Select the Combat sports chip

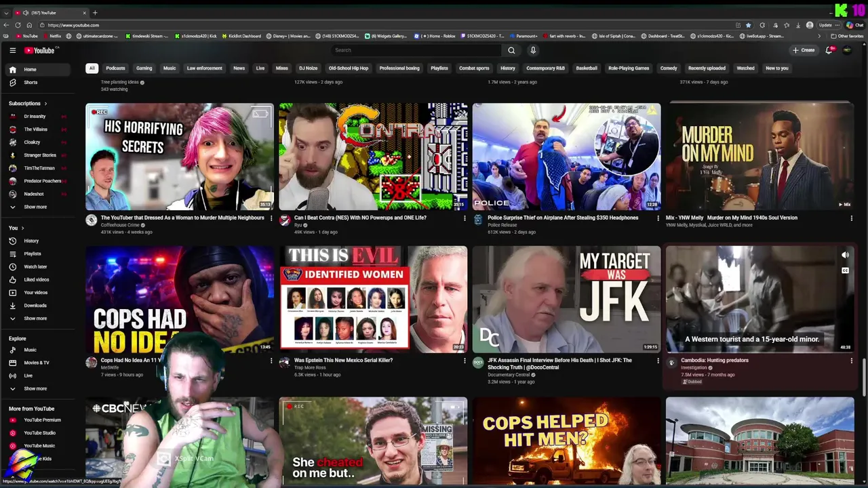(474, 68)
